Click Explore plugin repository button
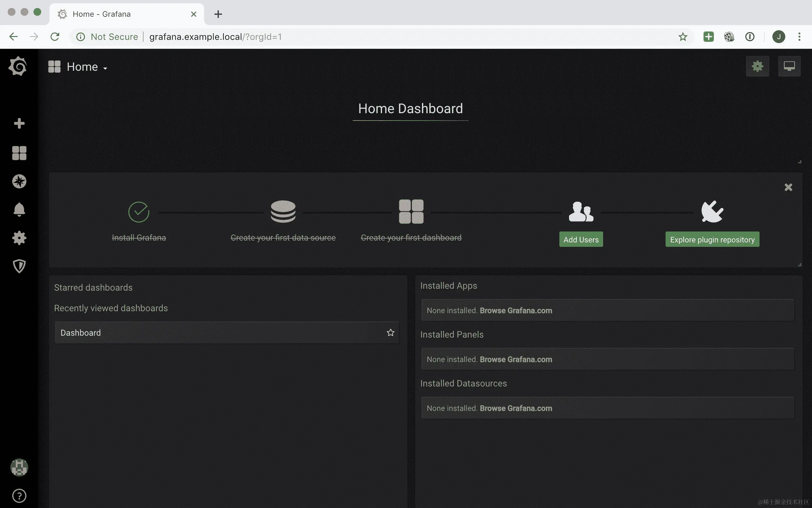Image resolution: width=812 pixels, height=508 pixels. click(x=712, y=240)
